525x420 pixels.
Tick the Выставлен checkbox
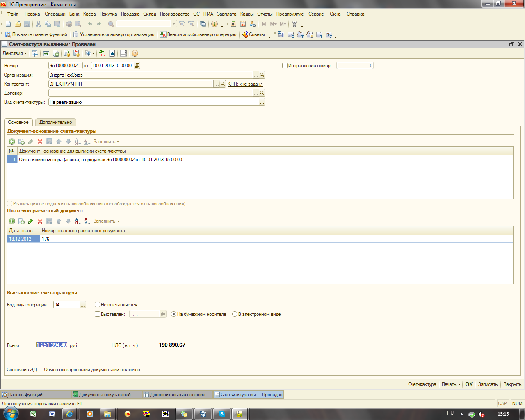click(x=97, y=314)
